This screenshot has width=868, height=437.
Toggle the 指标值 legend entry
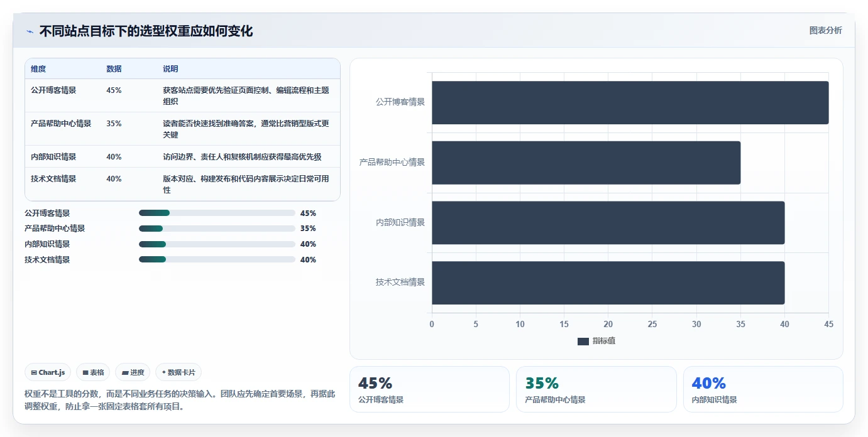point(596,341)
